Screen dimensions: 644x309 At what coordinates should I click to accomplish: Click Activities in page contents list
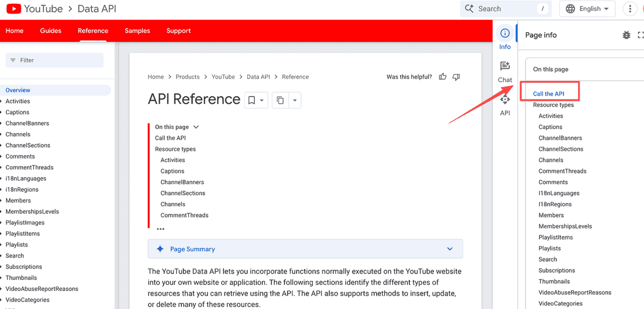click(x=173, y=160)
